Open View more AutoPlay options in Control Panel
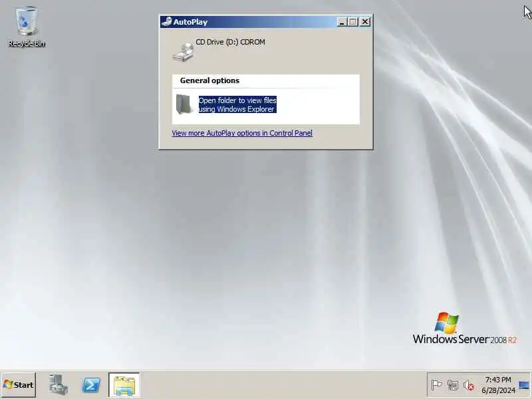 242,133
